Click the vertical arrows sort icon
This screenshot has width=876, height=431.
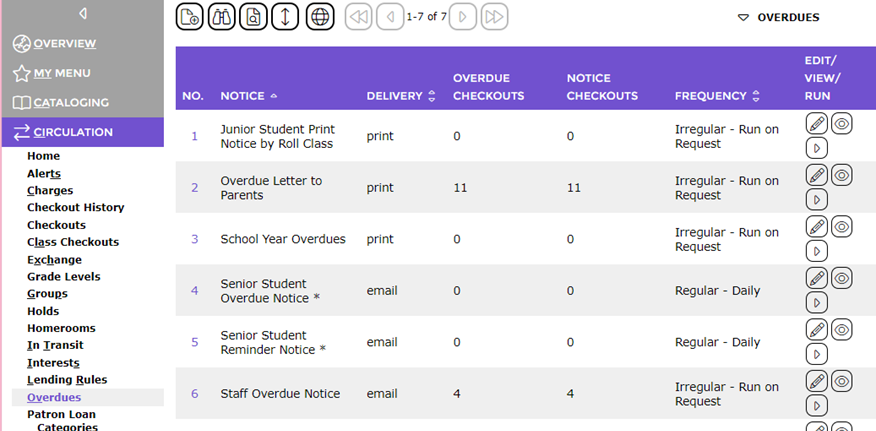[285, 17]
